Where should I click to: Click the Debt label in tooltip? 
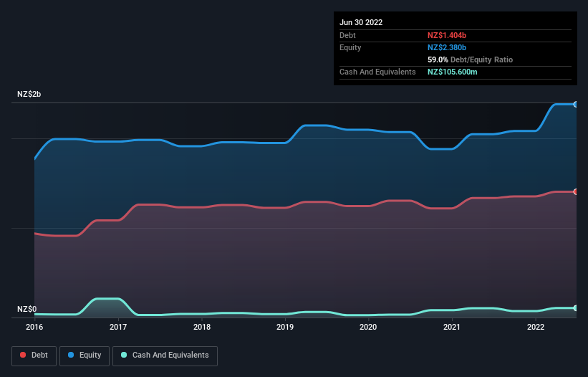347,35
